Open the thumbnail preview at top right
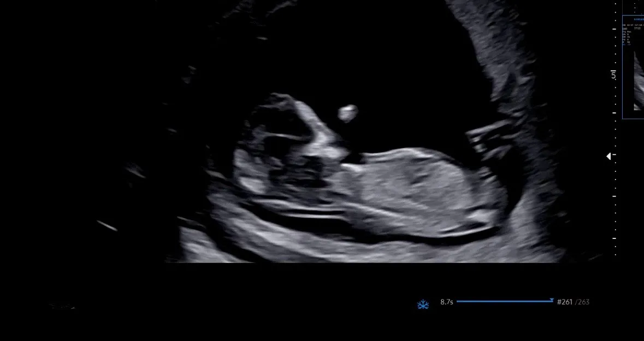This screenshot has width=644, height=341. [x=633, y=67]
